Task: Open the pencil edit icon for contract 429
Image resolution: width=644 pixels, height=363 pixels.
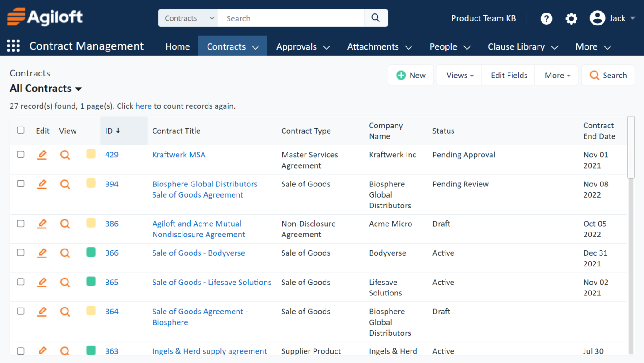Action: pyautogui.click(x=42, y=155)
